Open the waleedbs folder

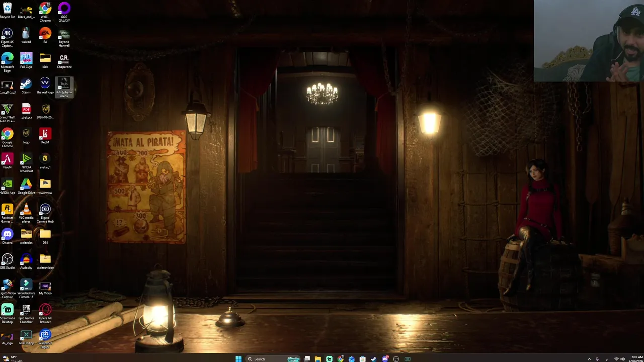tap(26, 237)
